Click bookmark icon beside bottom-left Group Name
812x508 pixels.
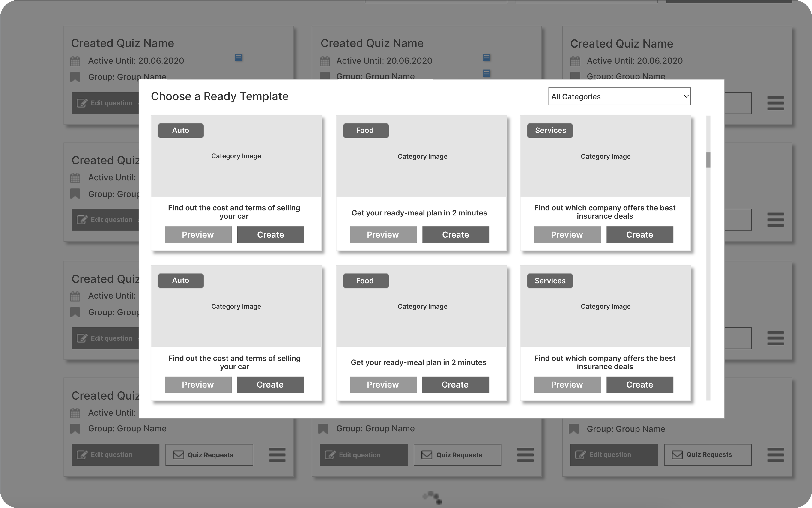tap(75, 429)
